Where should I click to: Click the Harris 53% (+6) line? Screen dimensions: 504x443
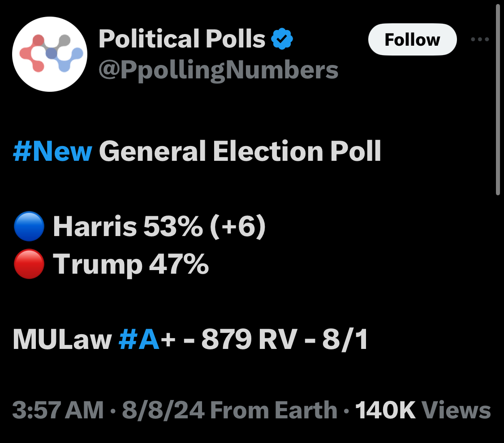(x=159, y=226)
